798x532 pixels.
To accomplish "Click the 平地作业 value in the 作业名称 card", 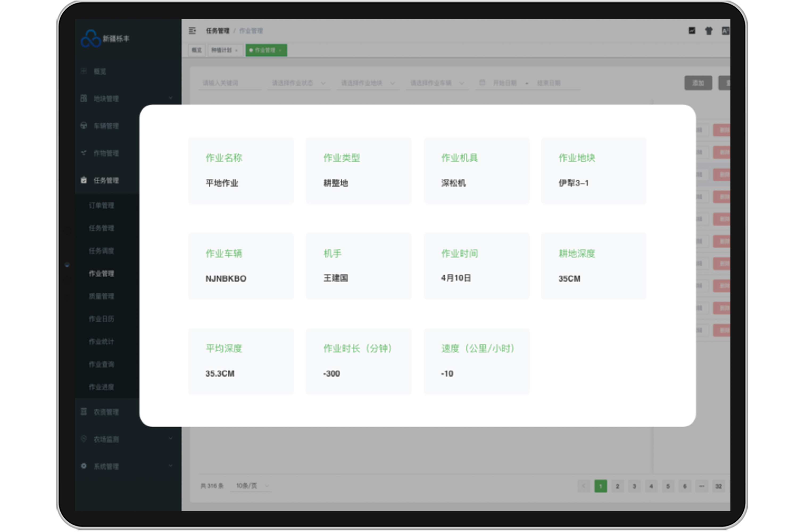I will click(222, 183).
